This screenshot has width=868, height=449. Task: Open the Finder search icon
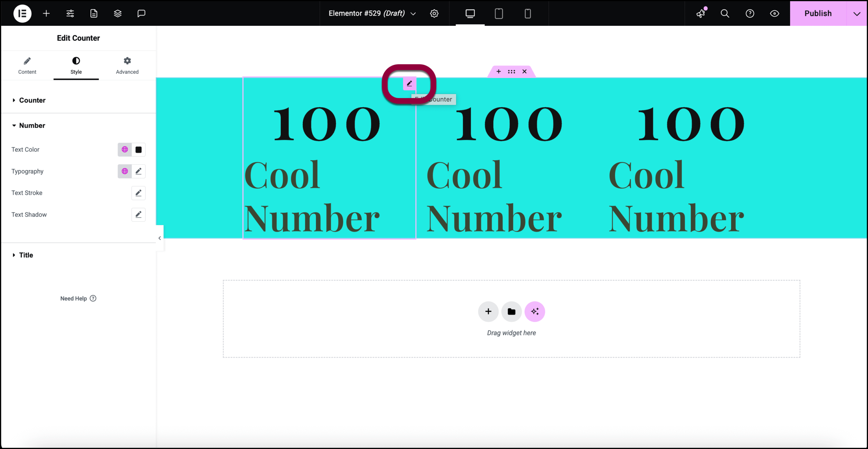point(725,14)
